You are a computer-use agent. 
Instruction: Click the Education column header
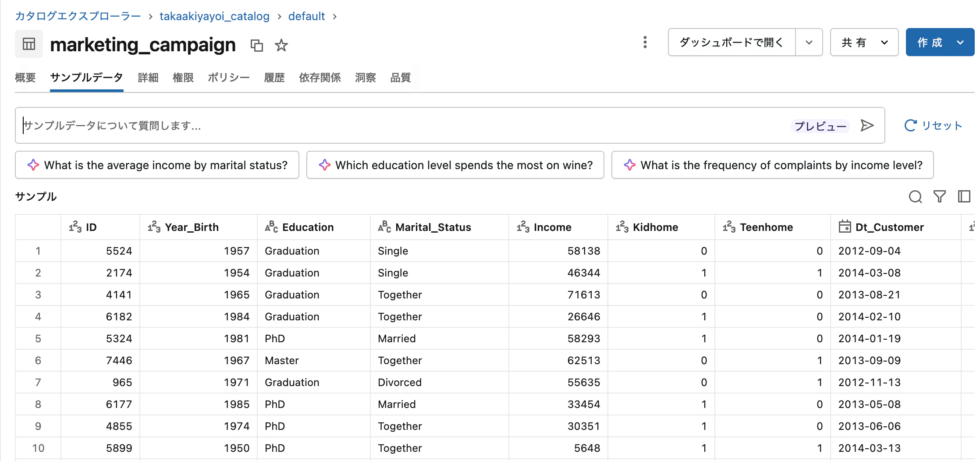[314, 227]
